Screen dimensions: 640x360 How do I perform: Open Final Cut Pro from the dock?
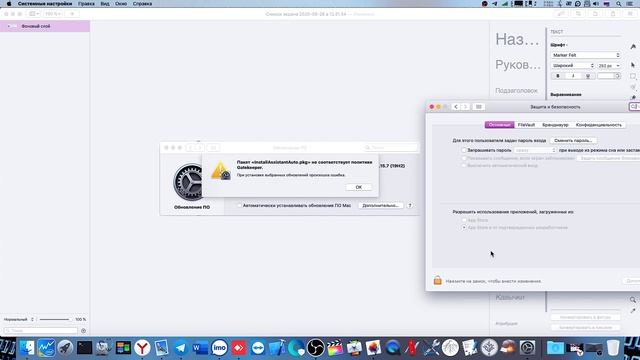coord(335,348)
